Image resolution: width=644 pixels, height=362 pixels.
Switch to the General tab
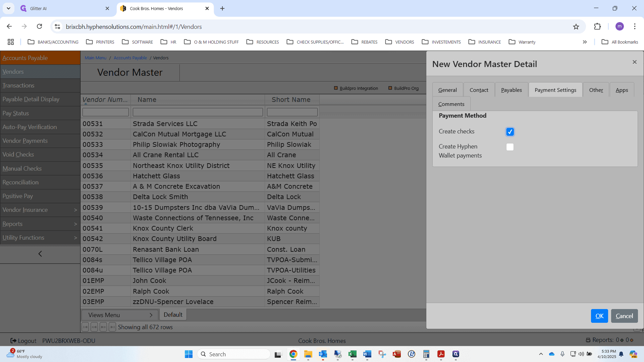[x=447, y=90]
